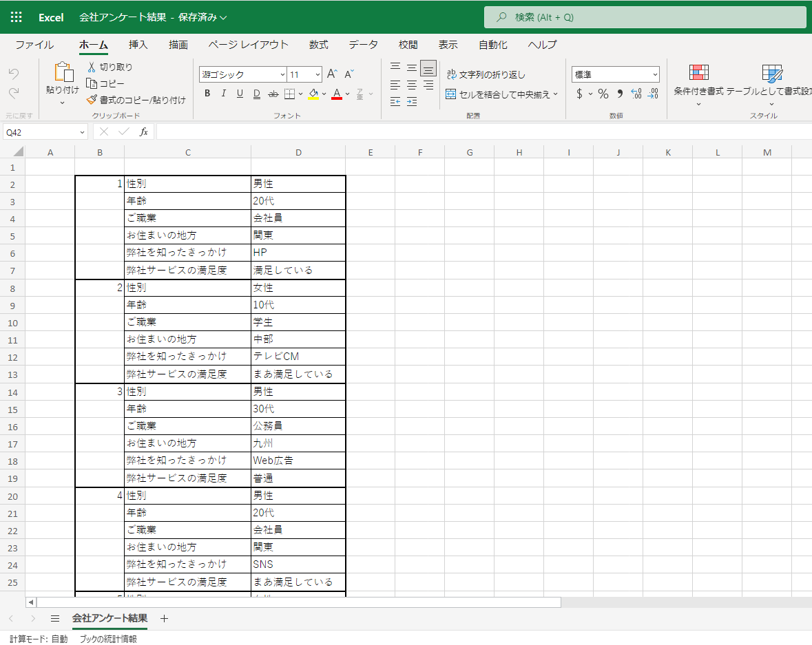This screenshot has height=645, width=812.
Task: Select 書式のコピー/貼り付け format painter
Action: click(x=136, y=100)
